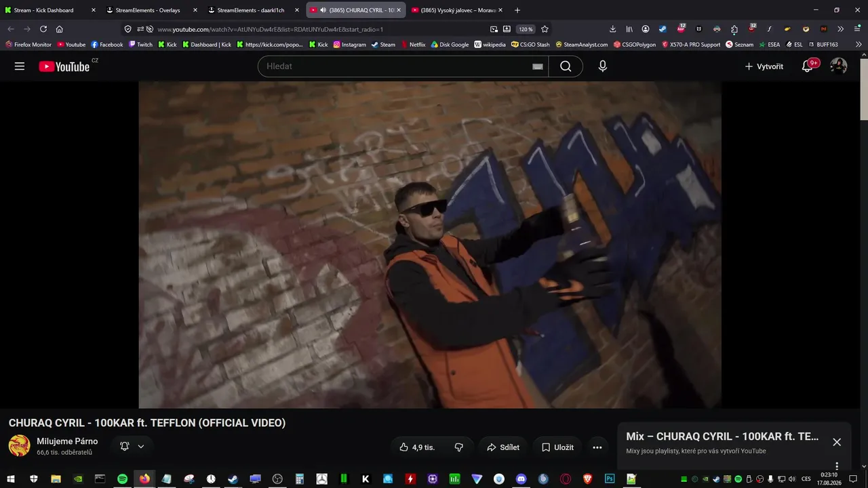Open a new browser tab

[517, 10]
